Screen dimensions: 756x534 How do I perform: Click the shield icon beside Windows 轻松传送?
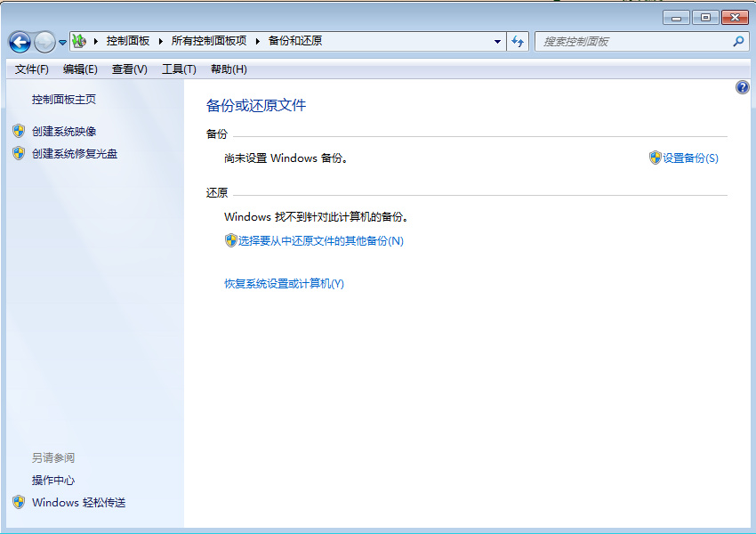[x=19, y=502]
